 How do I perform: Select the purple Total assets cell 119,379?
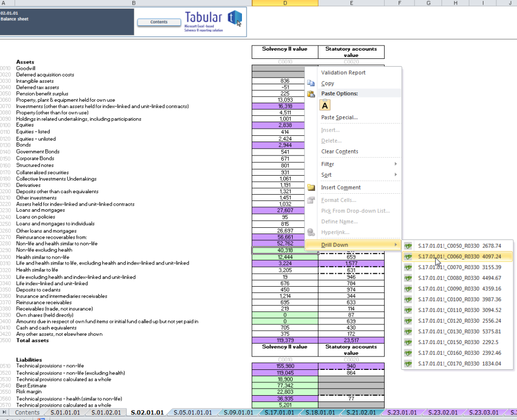285,340
